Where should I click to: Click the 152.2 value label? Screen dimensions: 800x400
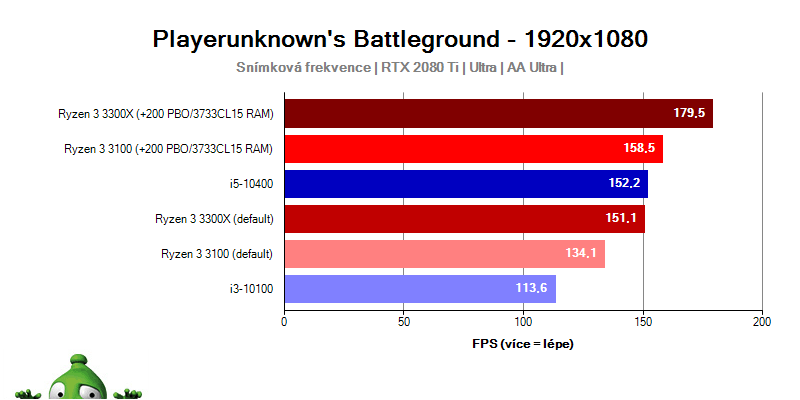tap(624, 184)
